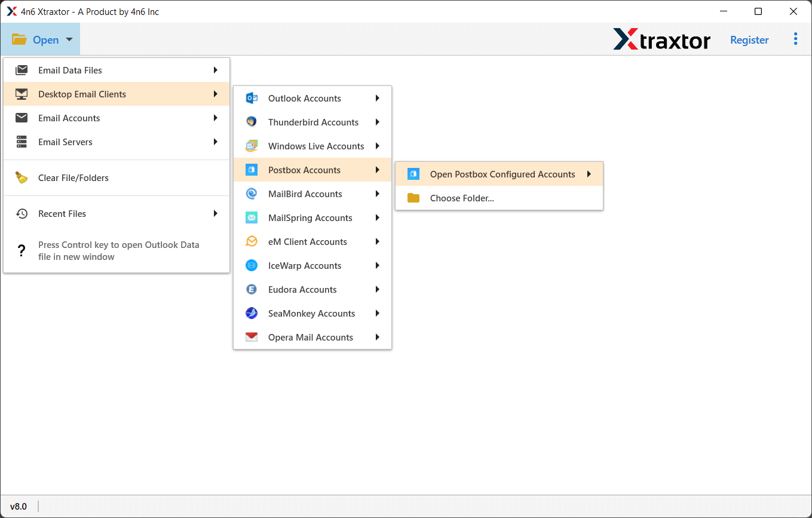The image size is (812, 518).
Task: Click the Open folder icon in toolbar
Action: 19,40
